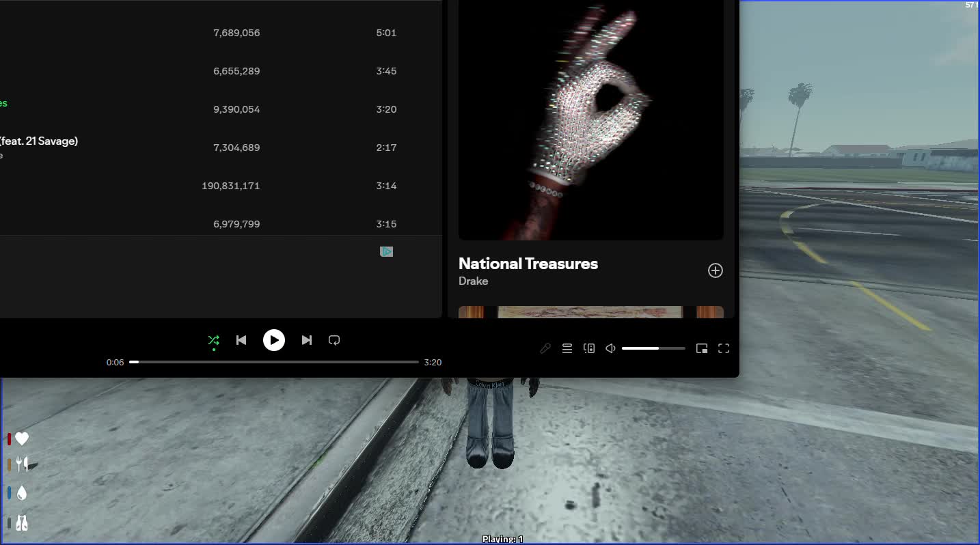Click the ad choices icon

[387, 252]
